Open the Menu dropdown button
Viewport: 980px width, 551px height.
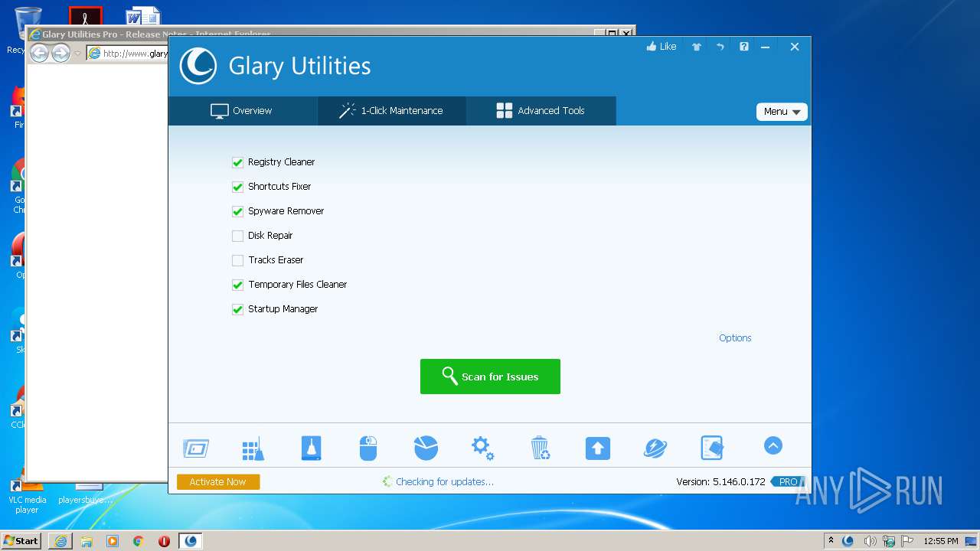(x=782, y=112)
